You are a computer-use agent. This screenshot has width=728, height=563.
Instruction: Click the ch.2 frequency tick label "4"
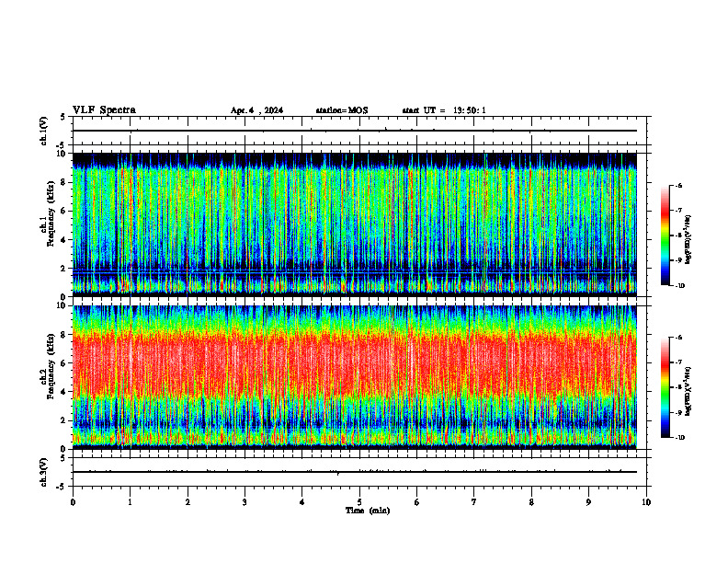click(x=64, y=392)
